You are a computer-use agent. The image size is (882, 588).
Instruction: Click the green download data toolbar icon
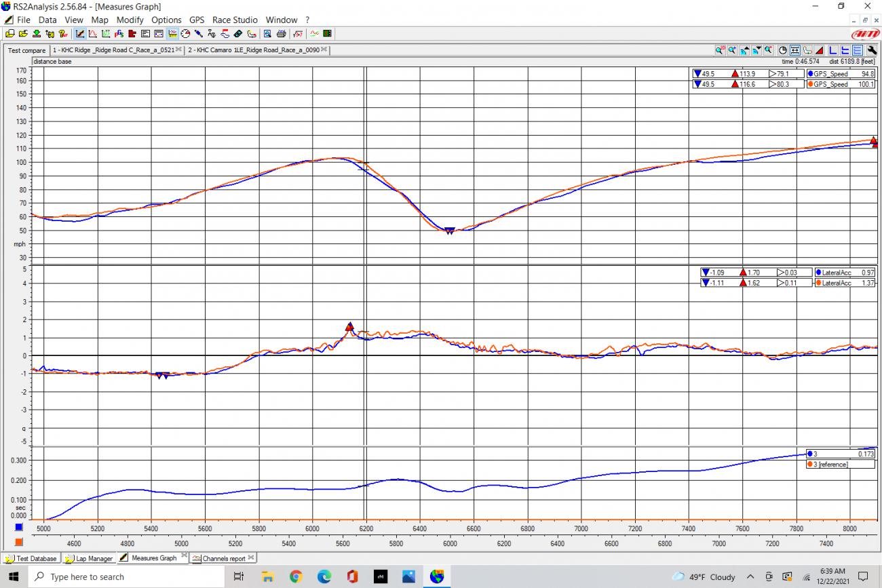pyautogui.click(x=37, y=33)
